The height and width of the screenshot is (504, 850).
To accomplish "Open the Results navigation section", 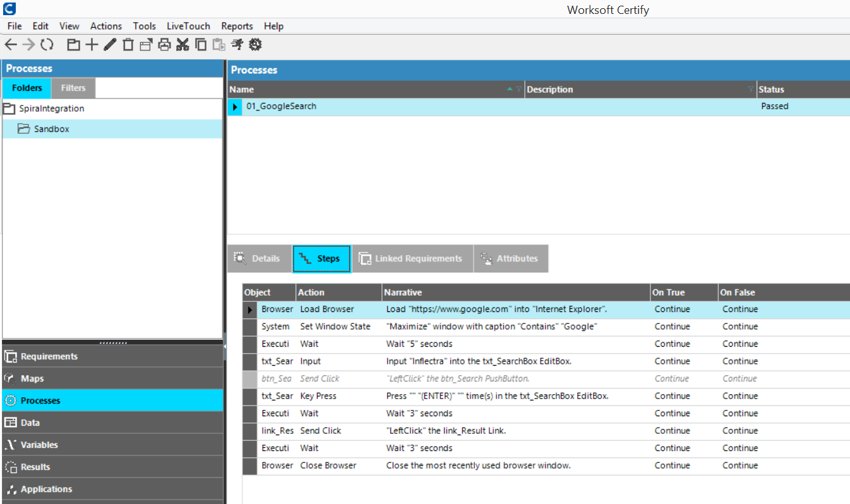I will [35, 467].
